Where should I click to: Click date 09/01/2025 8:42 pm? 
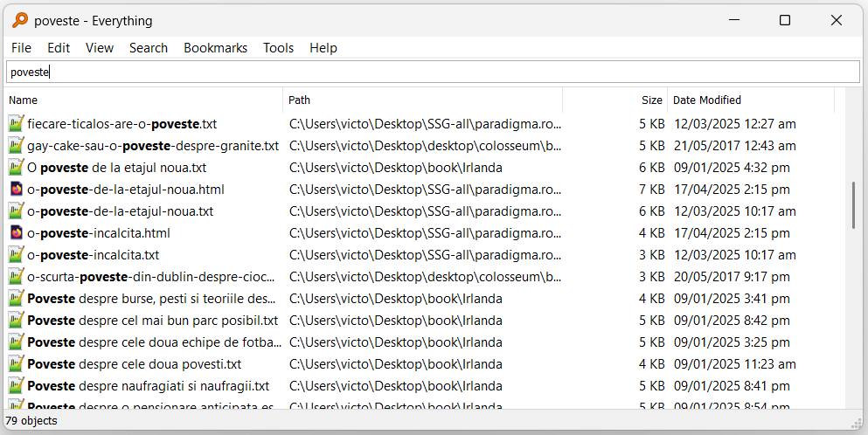click(x=732, y=321)
